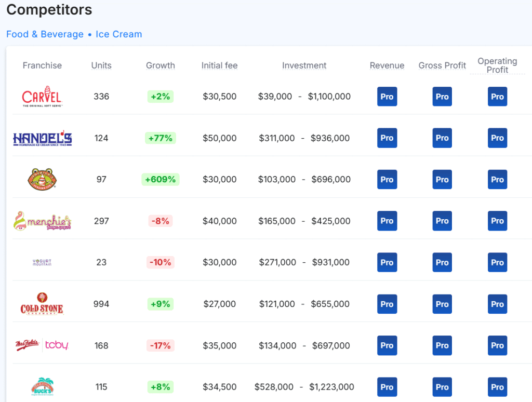Unlock Handel's Gross Profit Pro badge
Image resolution: width=532 pixels, height=402 pixels.
click(442, 138)
